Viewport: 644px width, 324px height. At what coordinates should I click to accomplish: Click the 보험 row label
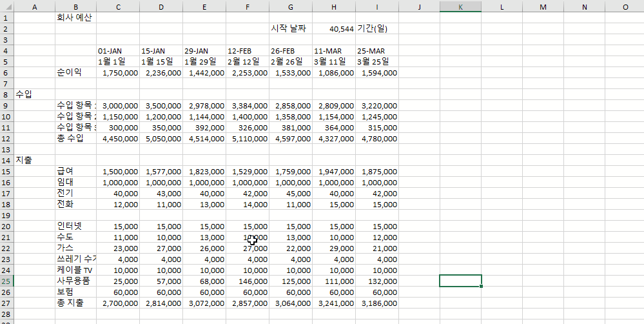[76, 292]
